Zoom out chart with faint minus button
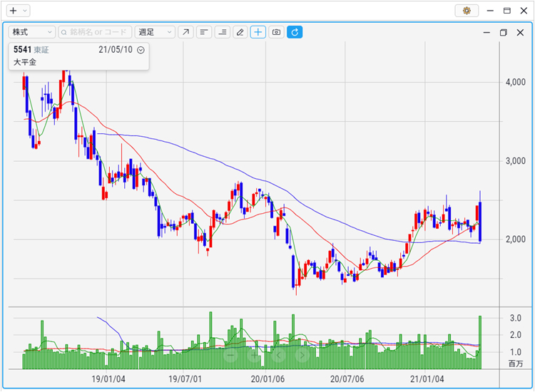The height and width of the screenshot is (392, 535). [x=231, y=356]
